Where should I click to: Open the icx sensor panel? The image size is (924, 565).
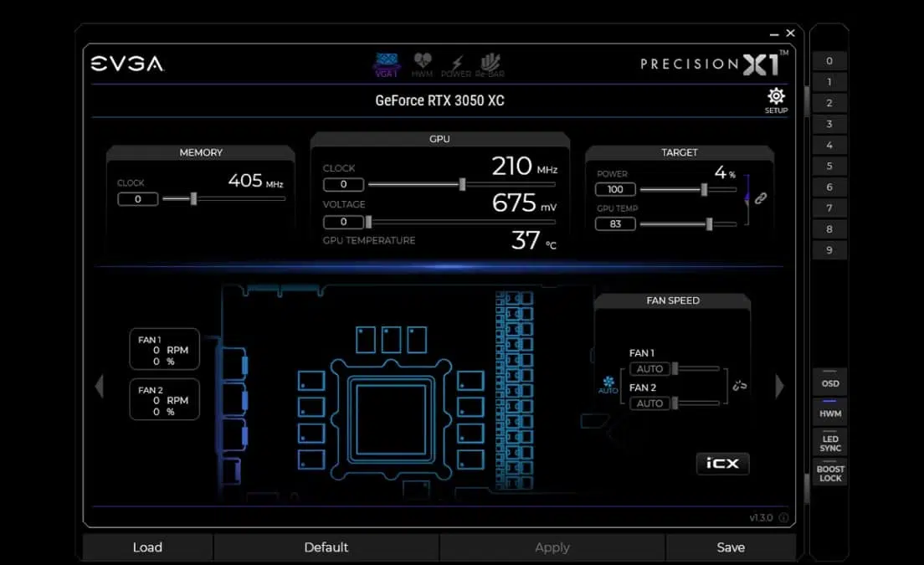coord(722,463)
